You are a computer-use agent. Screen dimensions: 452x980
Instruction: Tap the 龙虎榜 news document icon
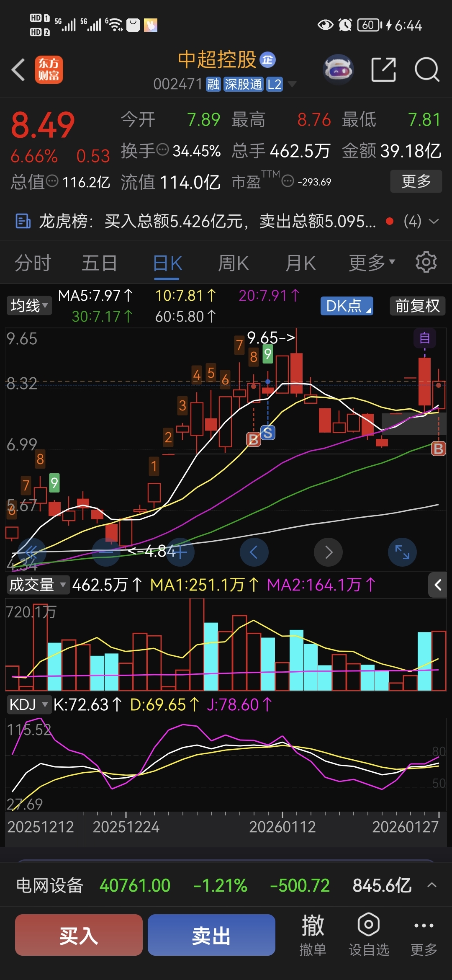23,221
